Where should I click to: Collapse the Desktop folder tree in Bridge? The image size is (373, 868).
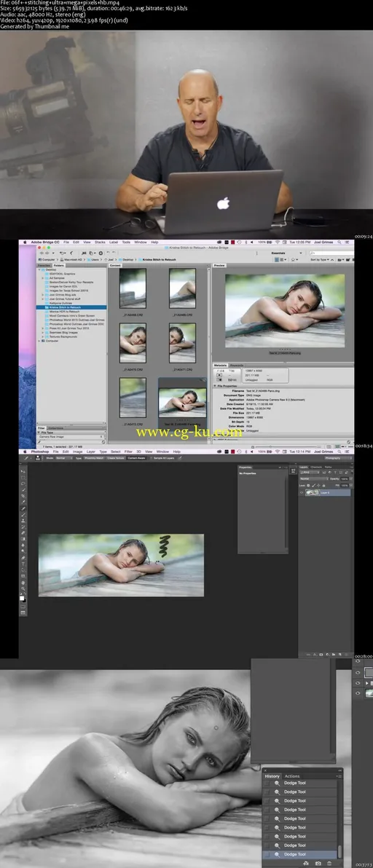[40, 269]
